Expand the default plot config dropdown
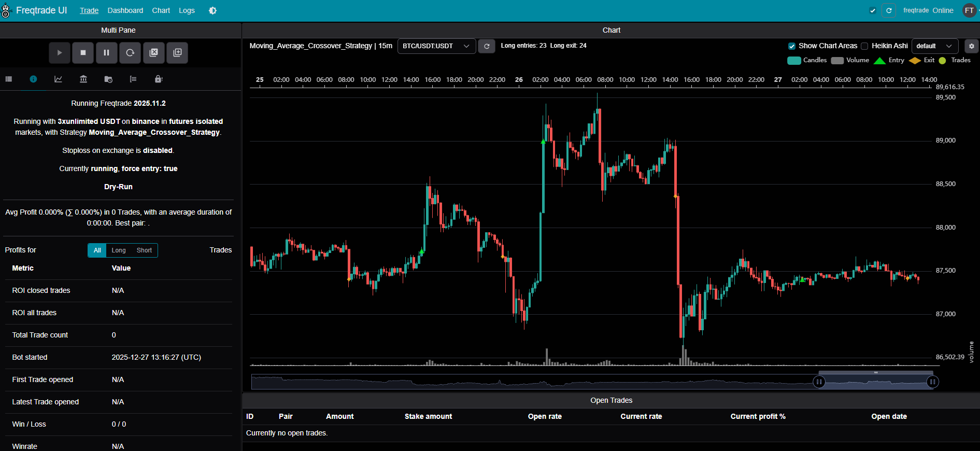 pyautogui.click(x=934, y=46)
